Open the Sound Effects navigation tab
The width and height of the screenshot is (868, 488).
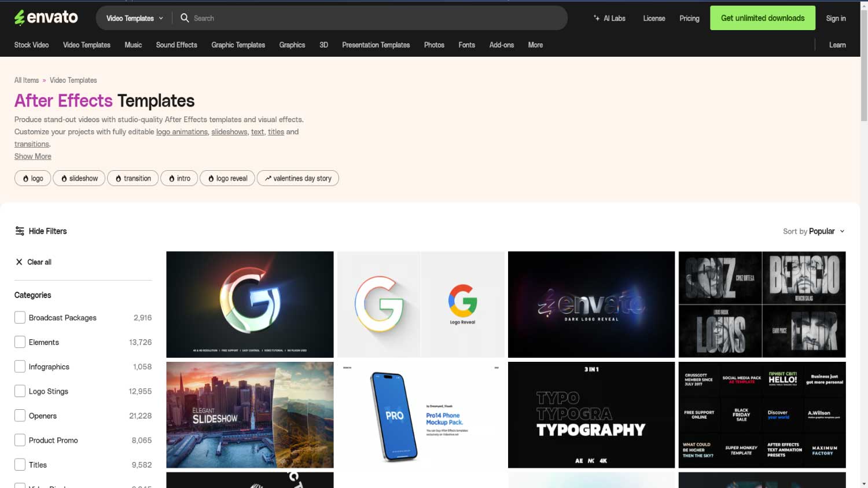point(176,45)
